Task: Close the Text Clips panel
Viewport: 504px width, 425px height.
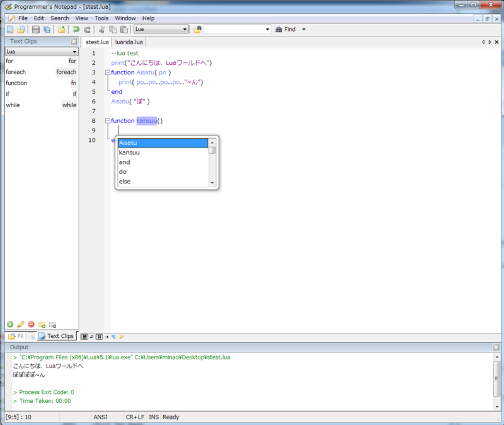Action: (74, 41)
